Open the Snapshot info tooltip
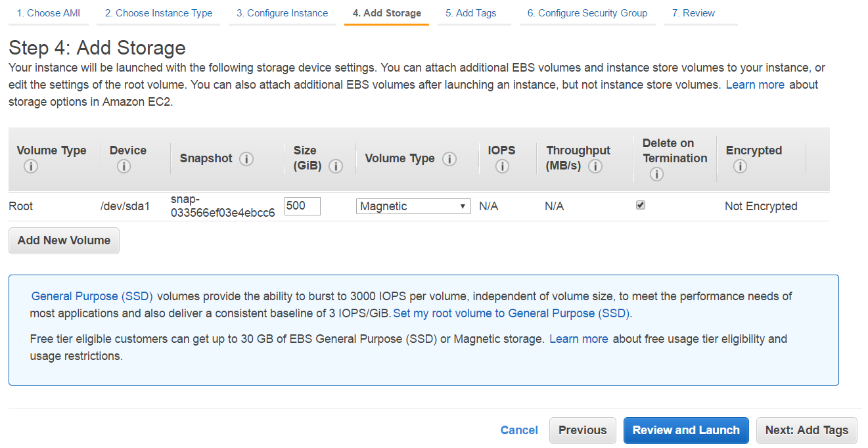868x448 pixels. pos(246,158)
